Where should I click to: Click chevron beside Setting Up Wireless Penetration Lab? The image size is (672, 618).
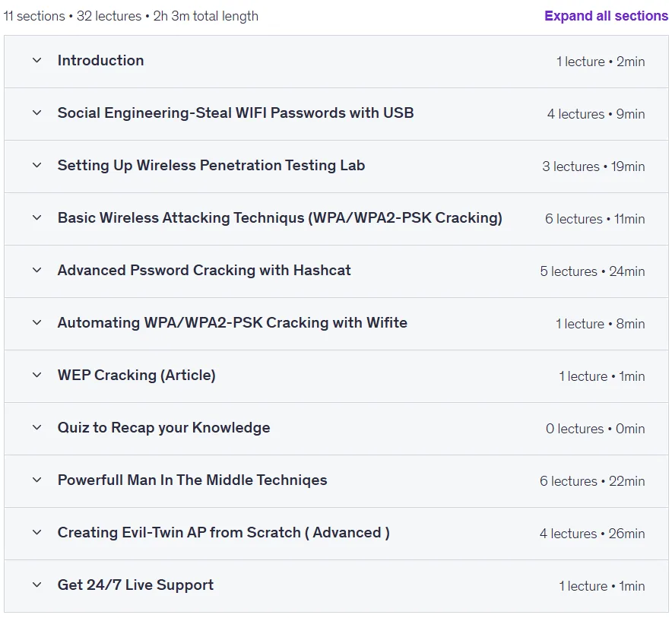click(x=36, y=166)
